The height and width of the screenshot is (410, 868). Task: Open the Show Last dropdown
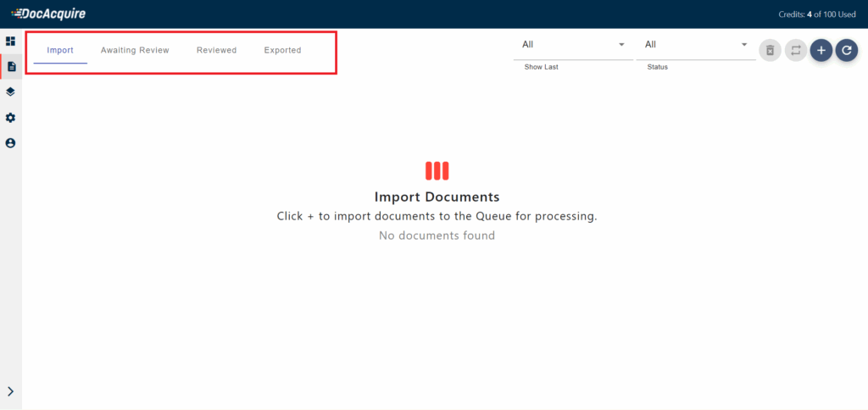pyautogui.click(x=573, y=45)
